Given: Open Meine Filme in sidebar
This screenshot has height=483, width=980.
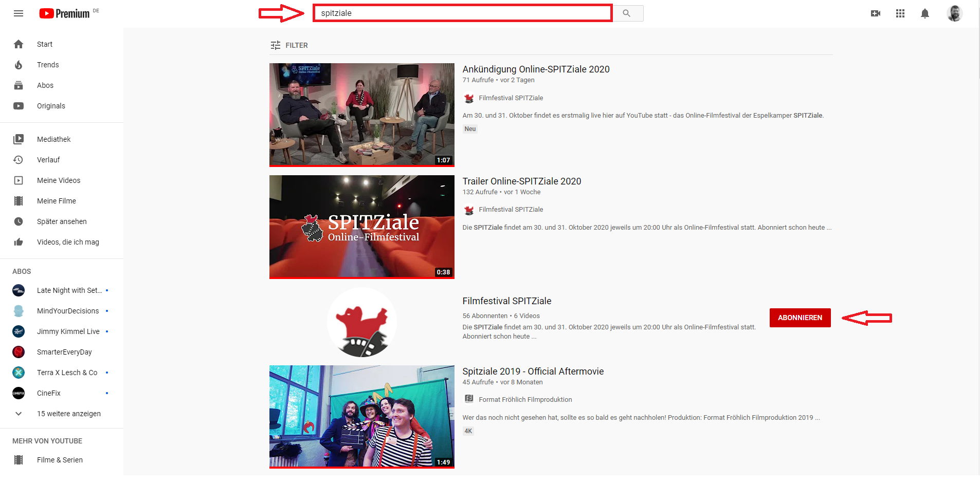Looking at the screenshot, I should coord(62,201).
